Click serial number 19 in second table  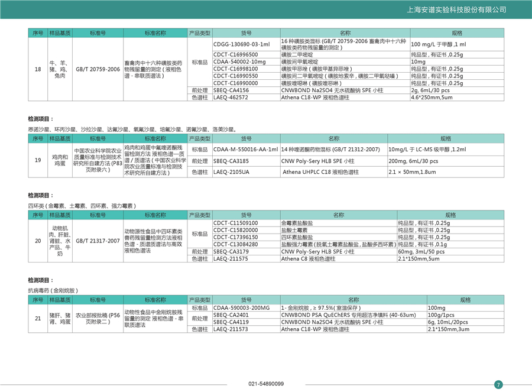38,160
